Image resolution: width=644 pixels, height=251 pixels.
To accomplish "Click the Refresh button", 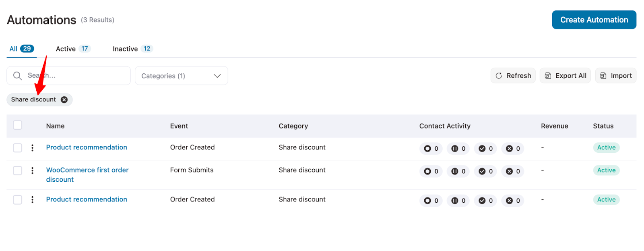I will pos(513,76).
